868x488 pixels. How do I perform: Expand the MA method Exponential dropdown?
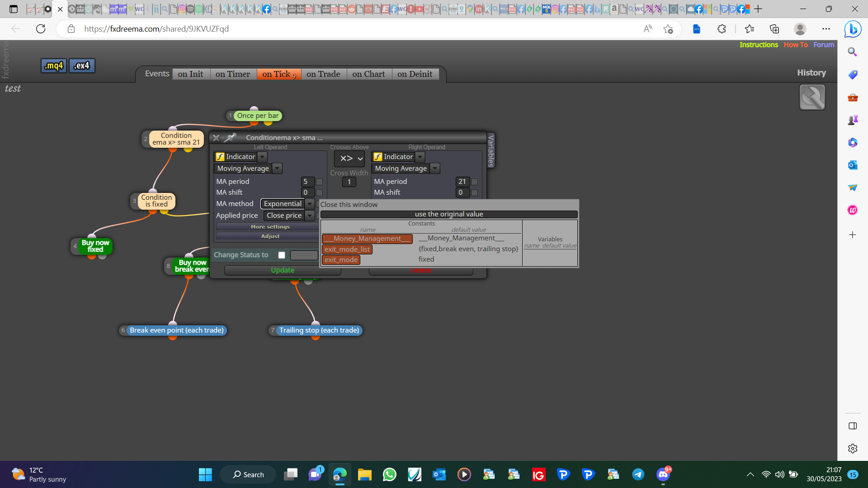[310, 204]
